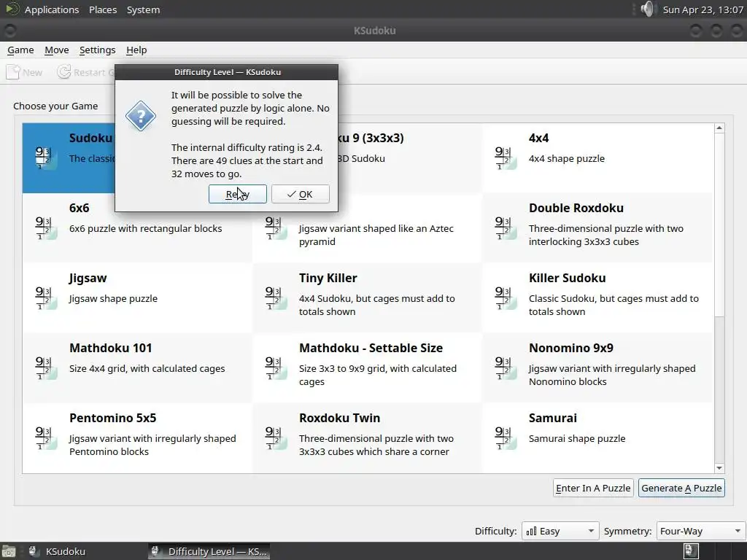
Task: Select the Killer Sudoku game icon
Action: (x=505, y=297)
